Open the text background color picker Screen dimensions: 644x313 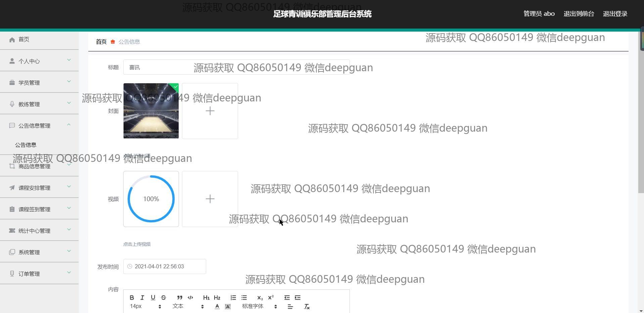228,307
